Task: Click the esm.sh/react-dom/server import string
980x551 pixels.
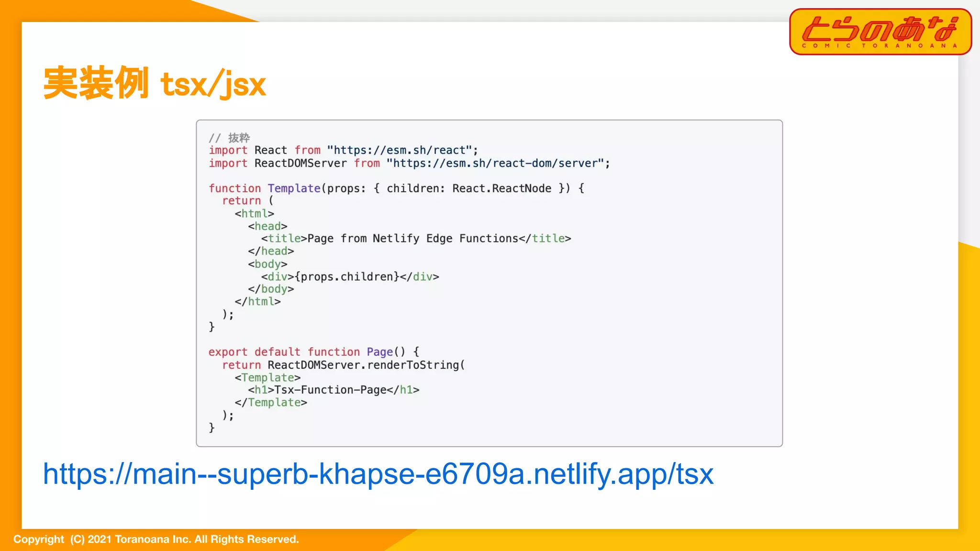Action: [495, 163]
